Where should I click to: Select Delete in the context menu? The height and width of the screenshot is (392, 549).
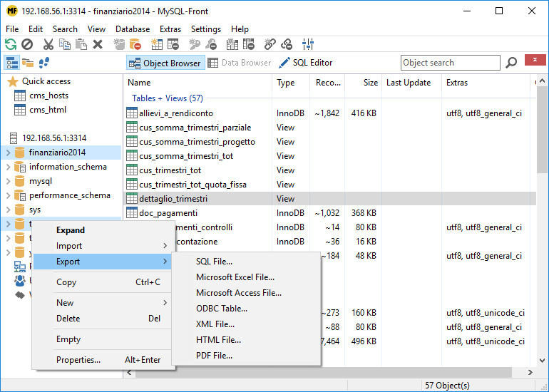tap(102, 319)
